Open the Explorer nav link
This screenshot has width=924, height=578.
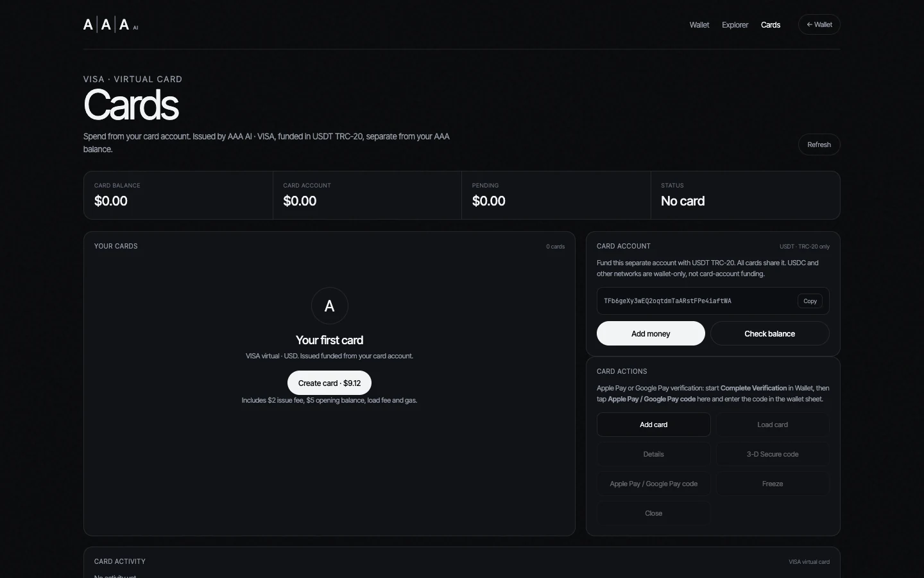coord(735,25)
